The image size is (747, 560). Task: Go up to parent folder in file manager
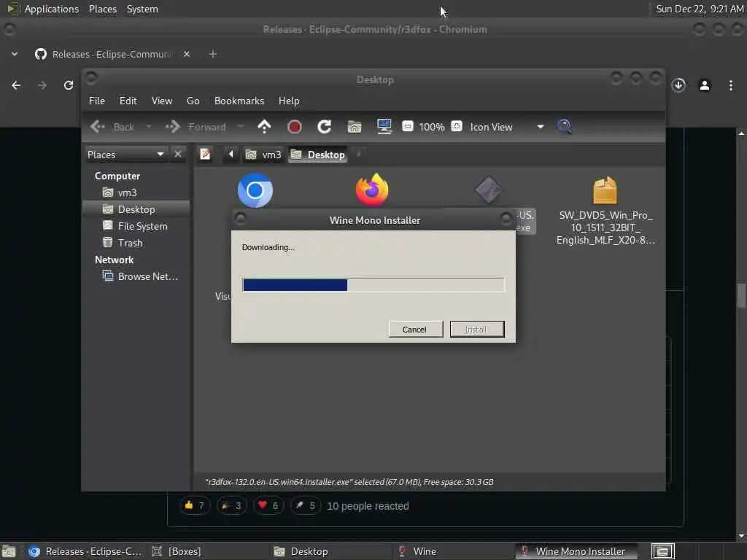264,127
